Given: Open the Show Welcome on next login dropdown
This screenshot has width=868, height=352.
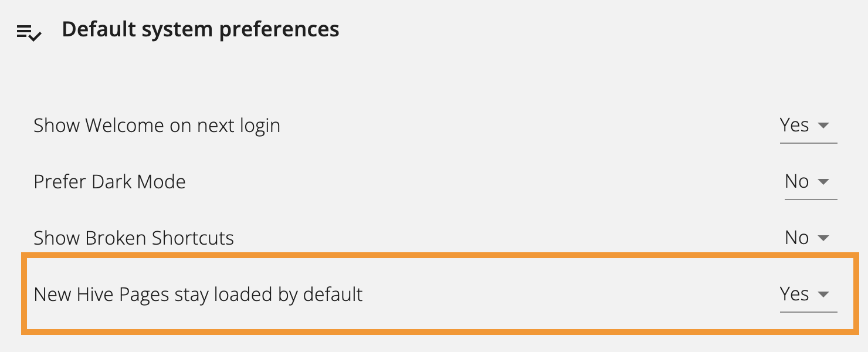Looking at the screenshot, I should click(808, 126).
